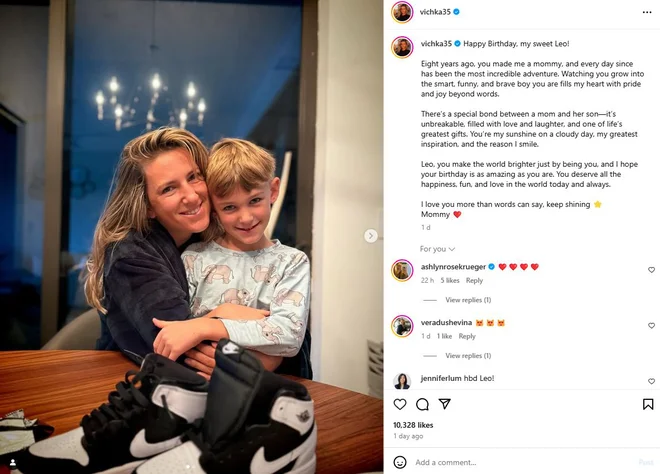The width and height of the screenshot is (660, 474).
Task: Go to the next photo with the arrow
Action: pos(370,236)
